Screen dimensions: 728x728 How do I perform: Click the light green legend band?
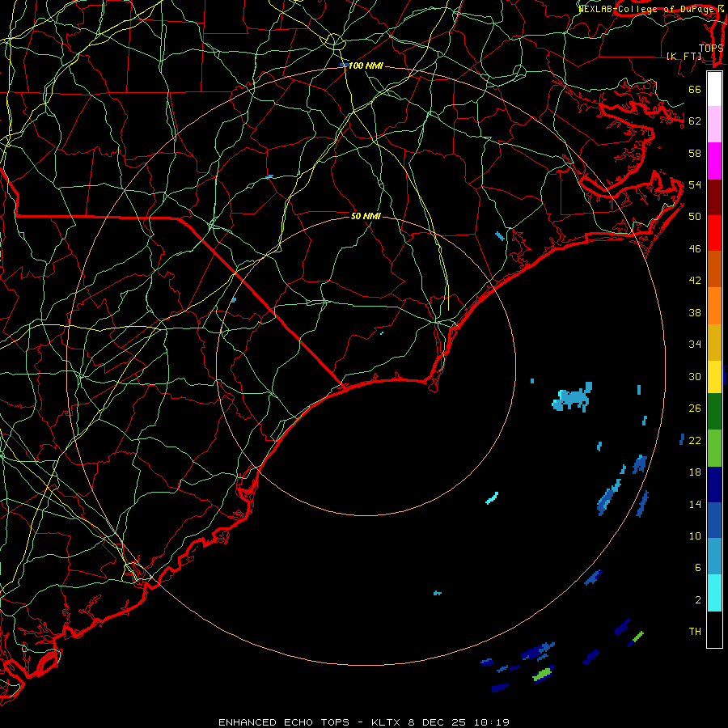tap(714, 448)
